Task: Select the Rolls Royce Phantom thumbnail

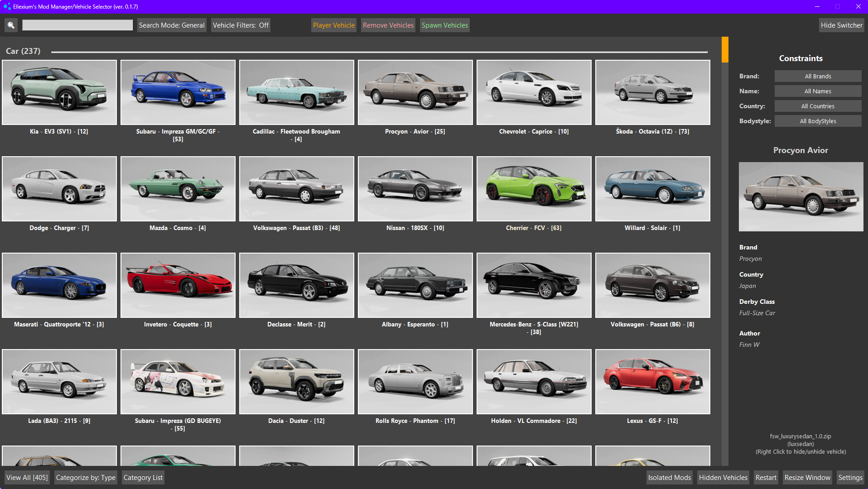Action: [415, 382]
